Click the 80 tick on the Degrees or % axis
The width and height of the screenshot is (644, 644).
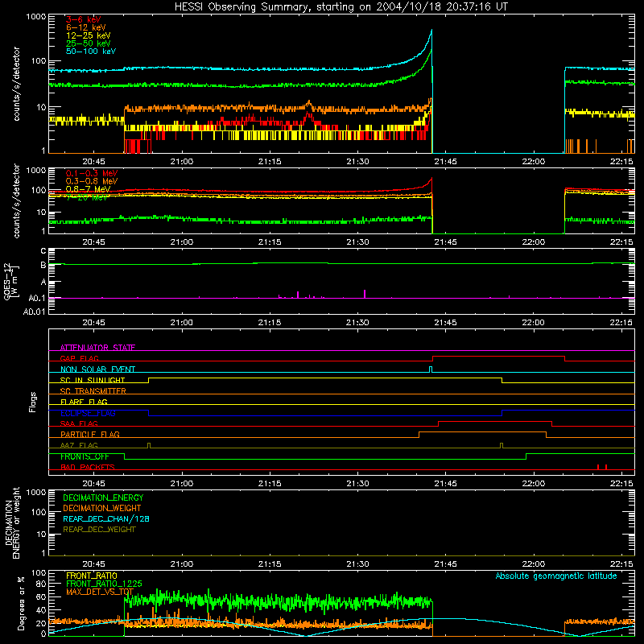(41, 584)
